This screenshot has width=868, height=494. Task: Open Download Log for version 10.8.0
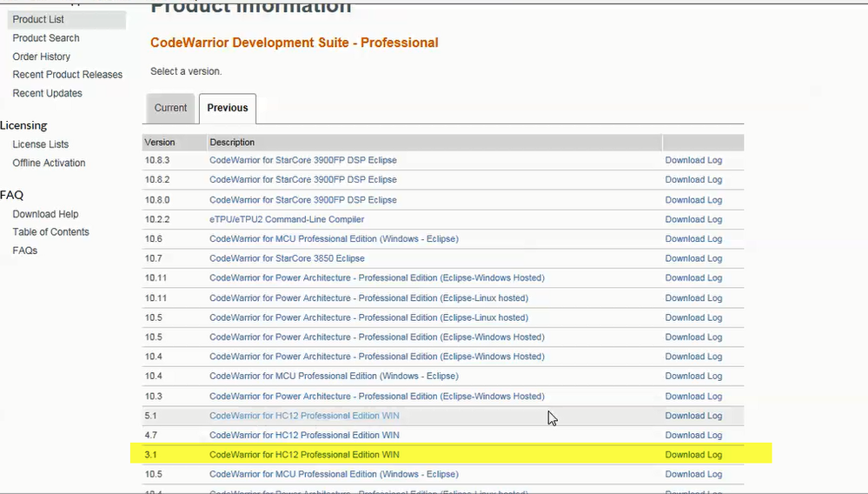pyautogui.click(x=693, y=200)
